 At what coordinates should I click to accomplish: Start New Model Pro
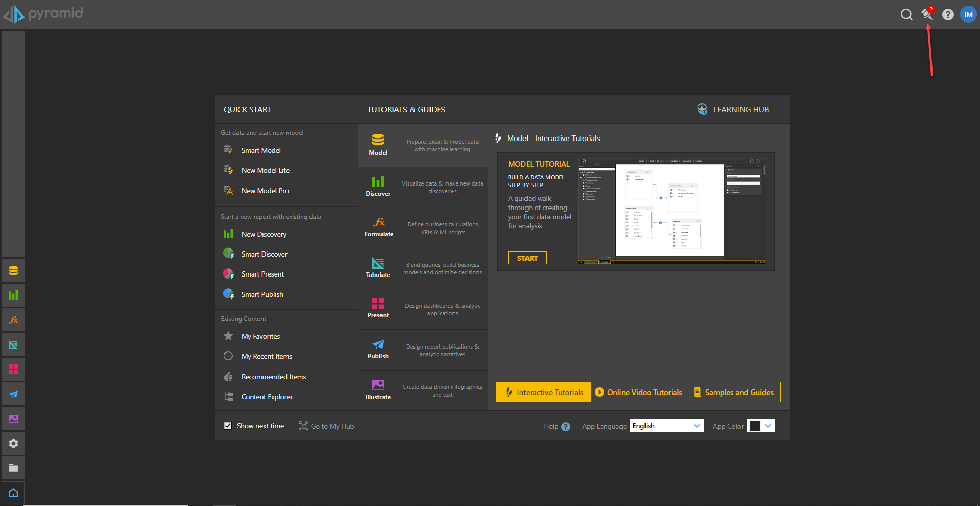[x=265, y=191]
